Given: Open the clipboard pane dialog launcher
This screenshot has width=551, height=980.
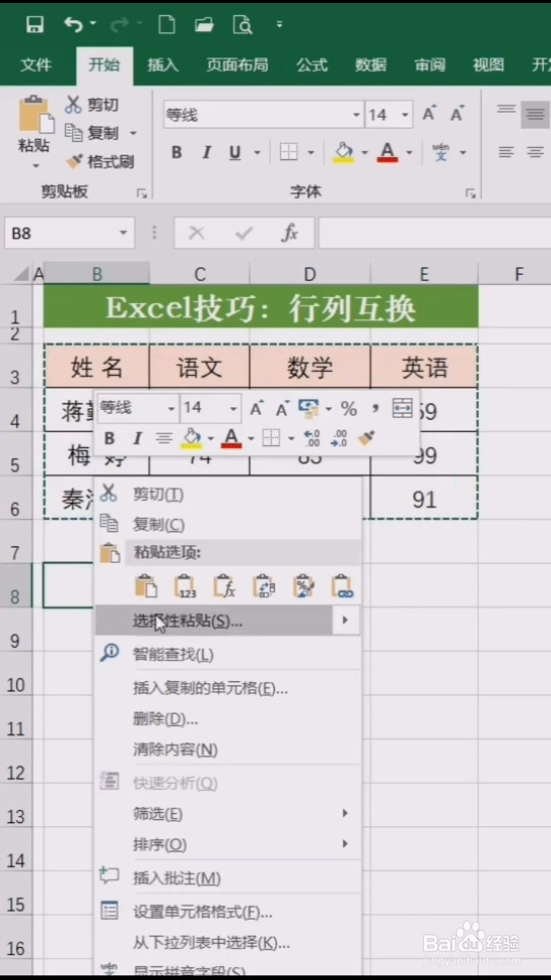Looking at the screenshot, I should click(x=142, y=194).
